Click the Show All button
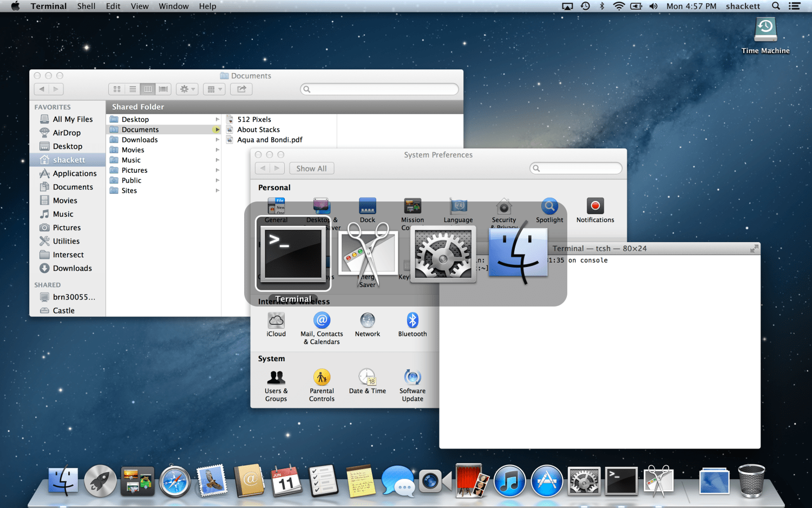 (x=311, y=168)
